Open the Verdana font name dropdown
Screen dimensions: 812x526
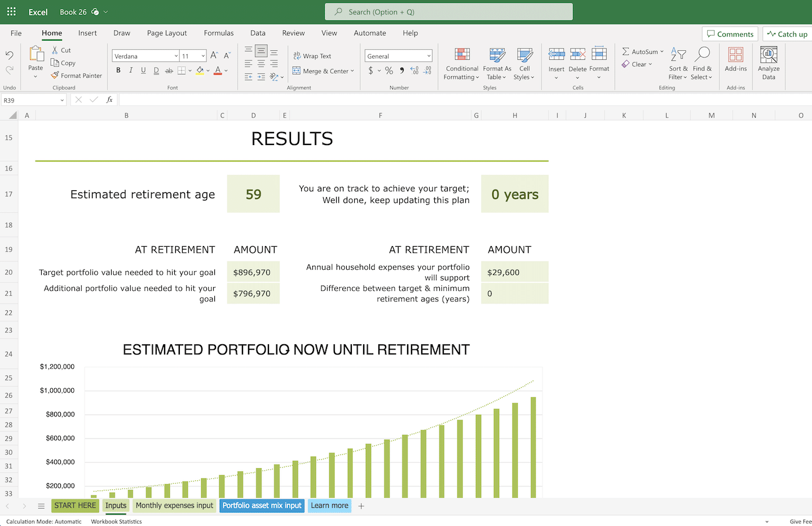[x=176, y=56]
